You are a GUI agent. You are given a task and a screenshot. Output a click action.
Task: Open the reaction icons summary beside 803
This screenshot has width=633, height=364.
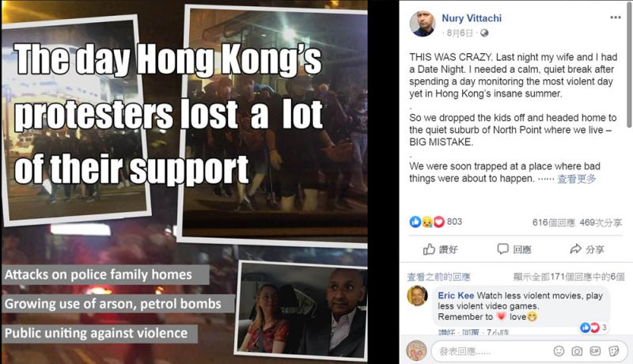427,222
